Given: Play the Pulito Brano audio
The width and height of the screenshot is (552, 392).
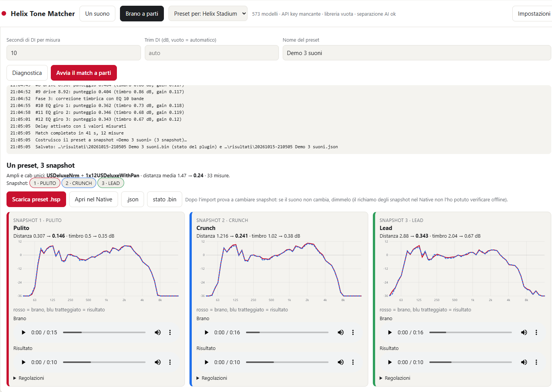Looking at the screenshot, I should [x=24, y=332].
